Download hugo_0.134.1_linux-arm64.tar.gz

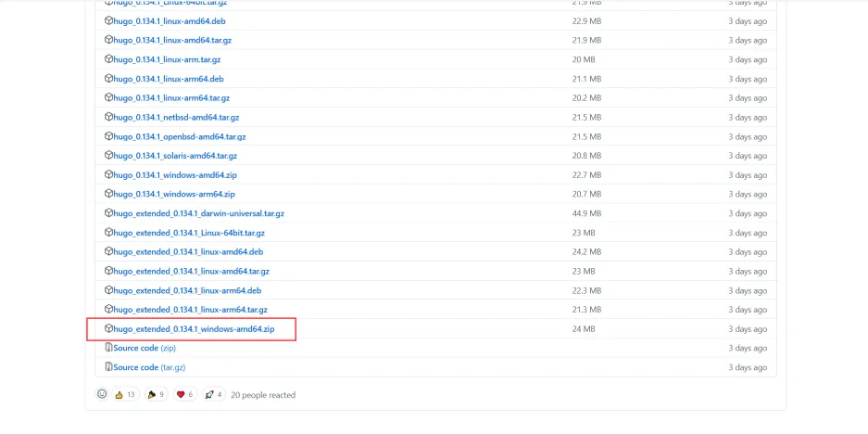pyautogui.click(x=171, y=98)
